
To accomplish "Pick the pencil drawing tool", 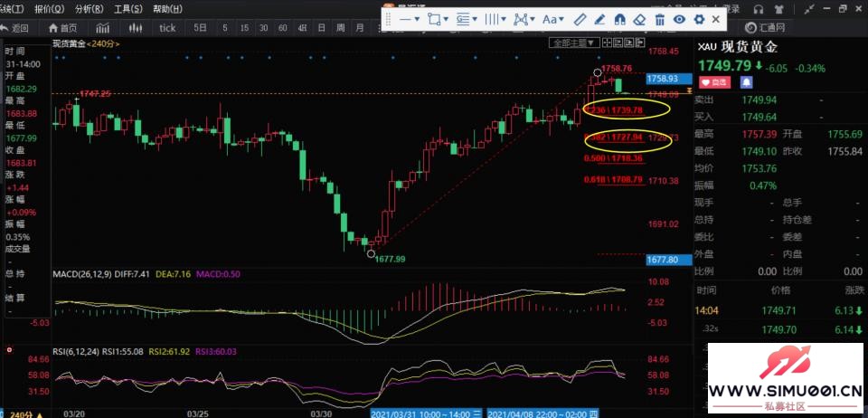I will click(x=600, y=19).
